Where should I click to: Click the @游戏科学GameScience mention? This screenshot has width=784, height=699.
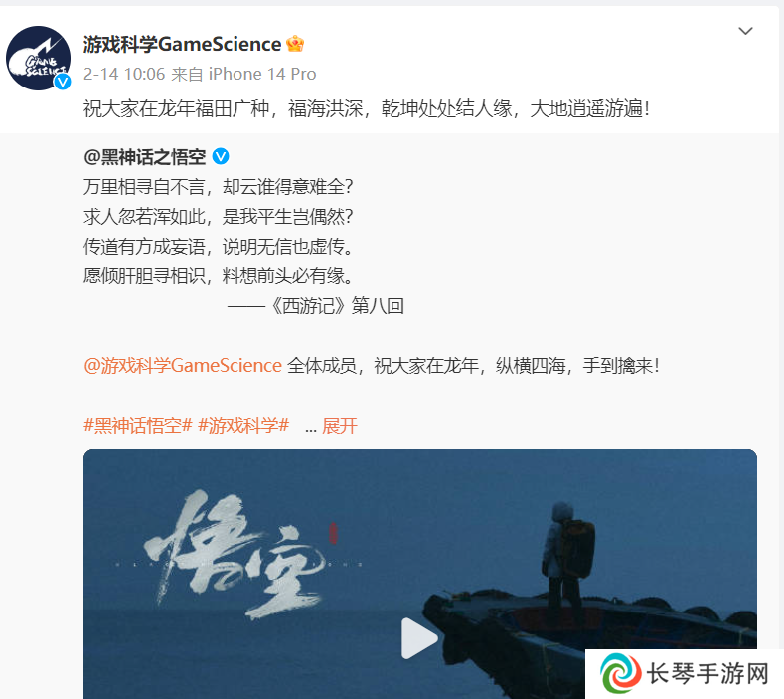click(x=183, y=366)
